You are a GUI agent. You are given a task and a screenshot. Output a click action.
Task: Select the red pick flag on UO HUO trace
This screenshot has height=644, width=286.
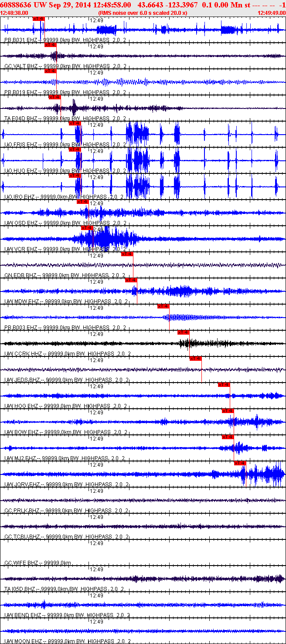click(75, 149)
